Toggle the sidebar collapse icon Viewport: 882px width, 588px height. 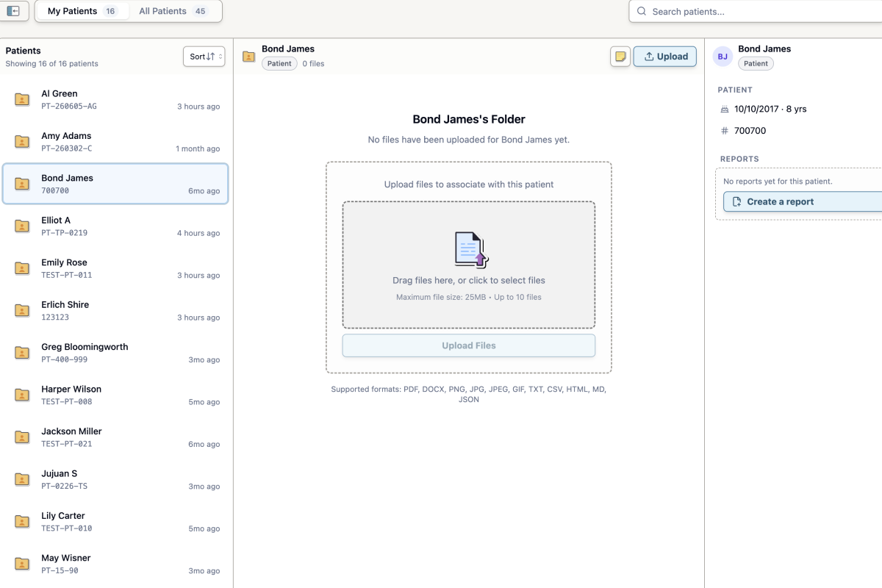tap(13, 11)
